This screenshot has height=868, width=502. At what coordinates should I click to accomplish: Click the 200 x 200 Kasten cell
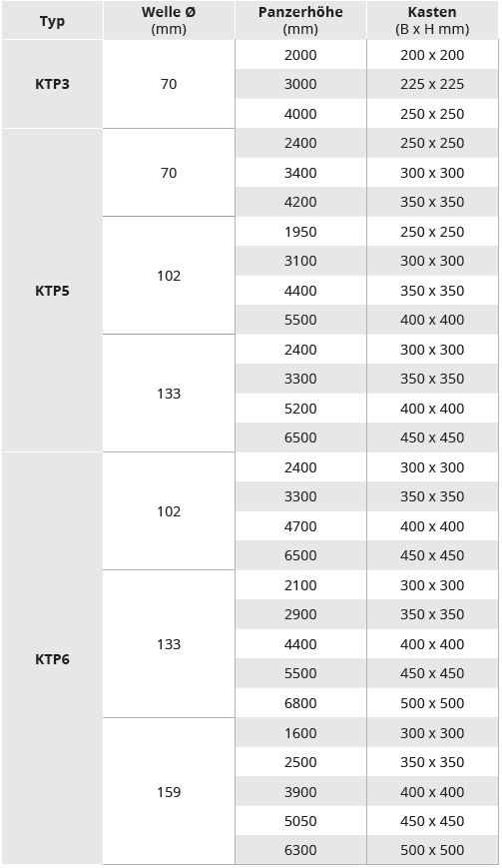point(432,55)
